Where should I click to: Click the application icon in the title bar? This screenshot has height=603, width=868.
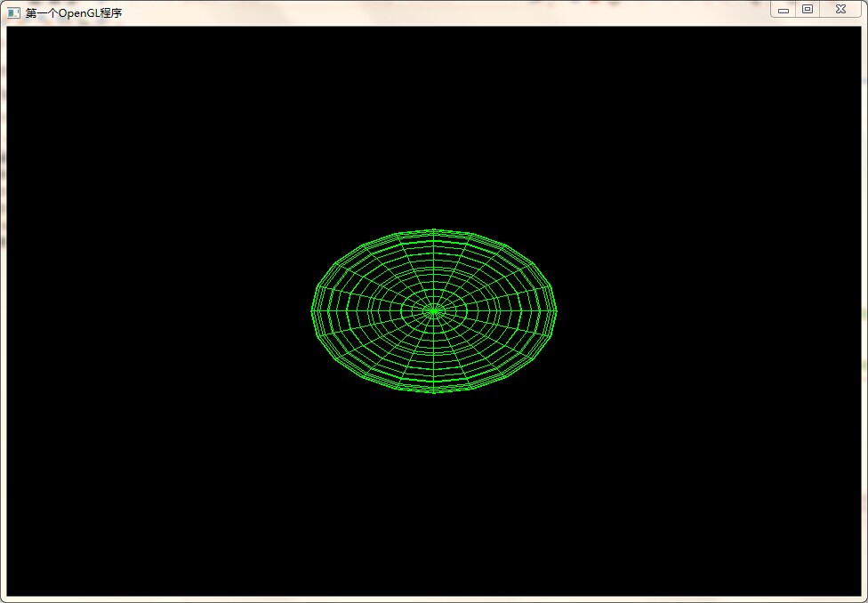pos(13,12)
